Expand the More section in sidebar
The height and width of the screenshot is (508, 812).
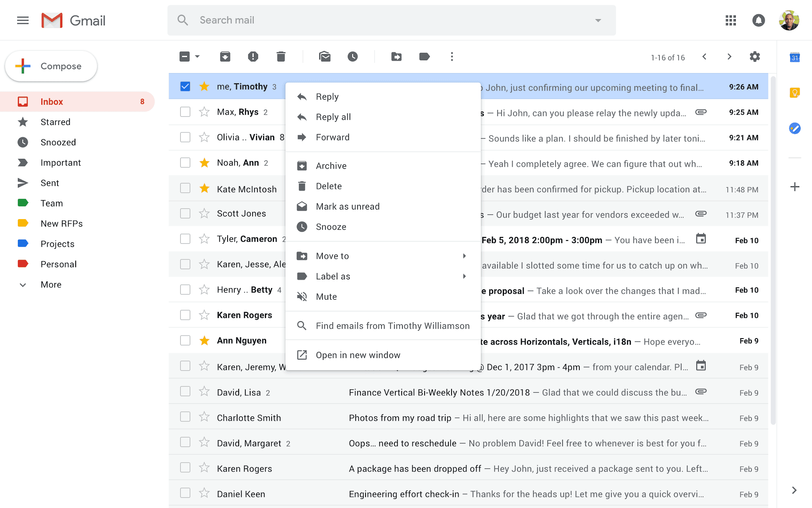(51, 284)
